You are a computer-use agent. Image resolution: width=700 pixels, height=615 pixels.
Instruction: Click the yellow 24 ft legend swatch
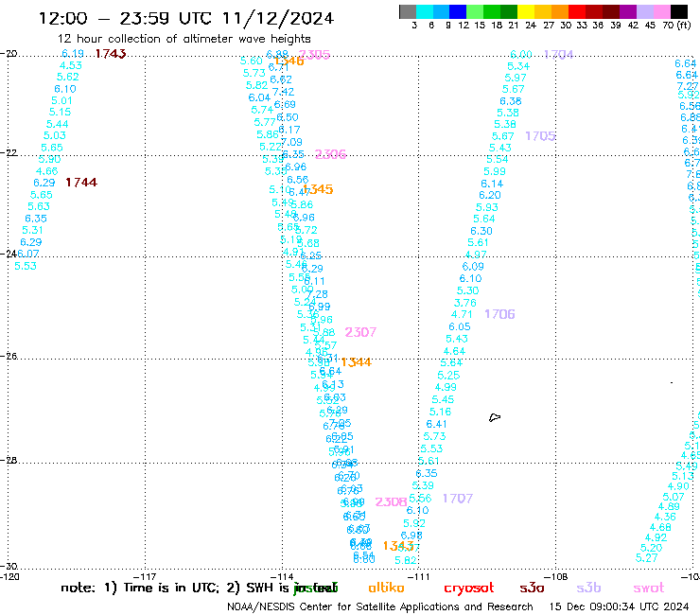[526, 11]
